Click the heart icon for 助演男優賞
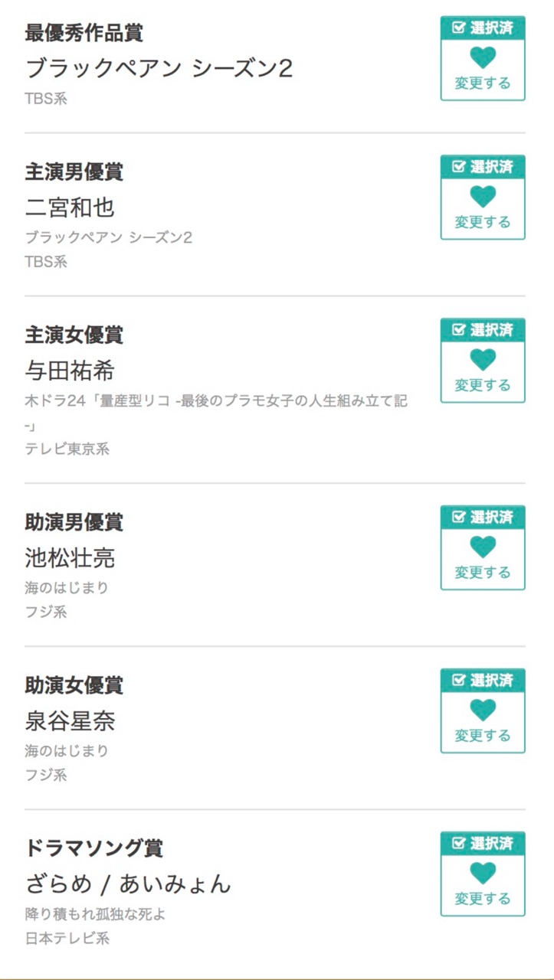554x980 pixels. pyautogui.click(x=483, y=547)
